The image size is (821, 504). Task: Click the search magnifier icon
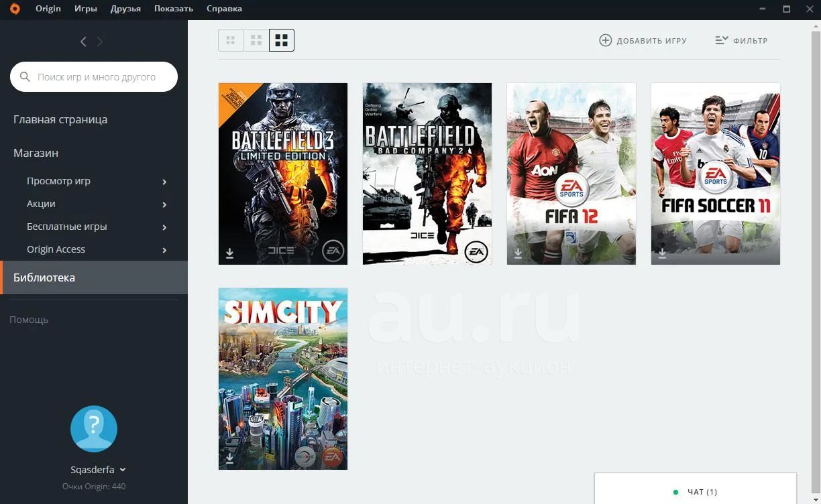click(25, 77)
